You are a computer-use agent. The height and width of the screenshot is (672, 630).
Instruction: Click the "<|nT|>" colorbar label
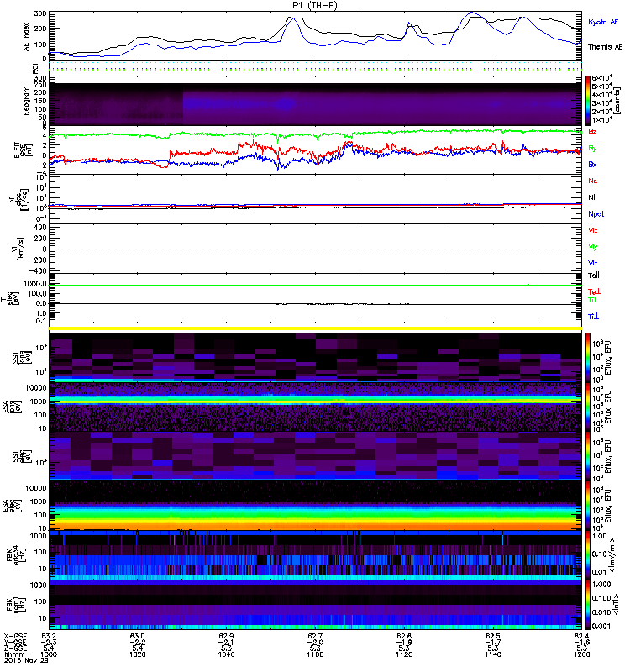pyautogui.click(x=617, y=604)
